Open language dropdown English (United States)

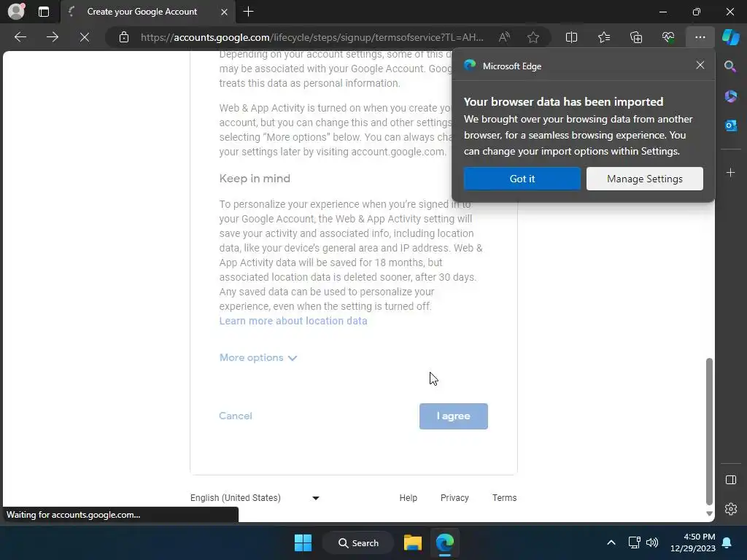[255, 497]
